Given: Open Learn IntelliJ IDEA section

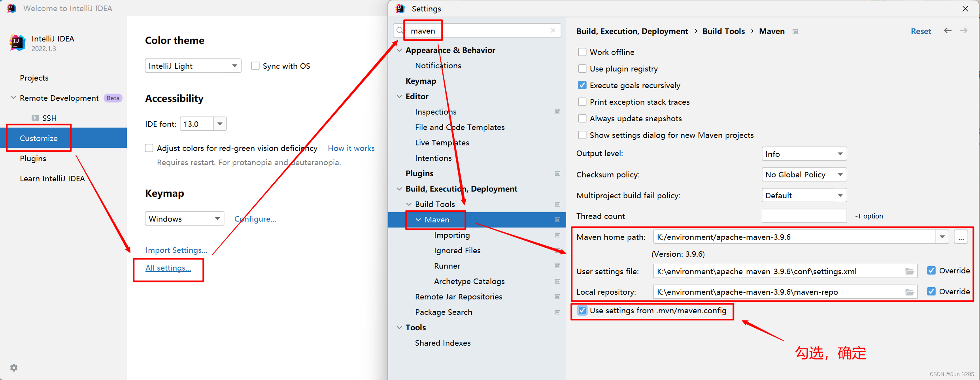Looking at the screenshot, I should pos(52,179).
